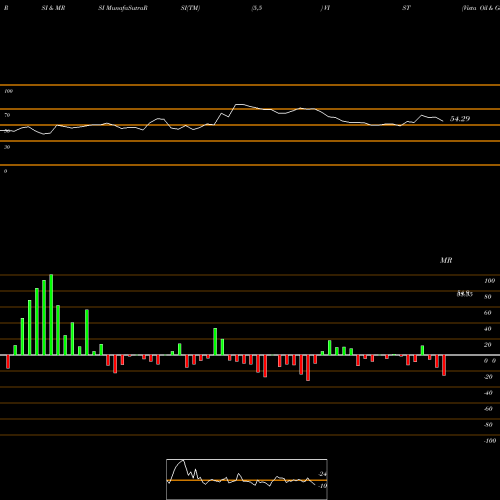The image size is (500, 500).
Task: Click the 'SI MunafaSutraR' header text
Action: click(x=123, y=8)
